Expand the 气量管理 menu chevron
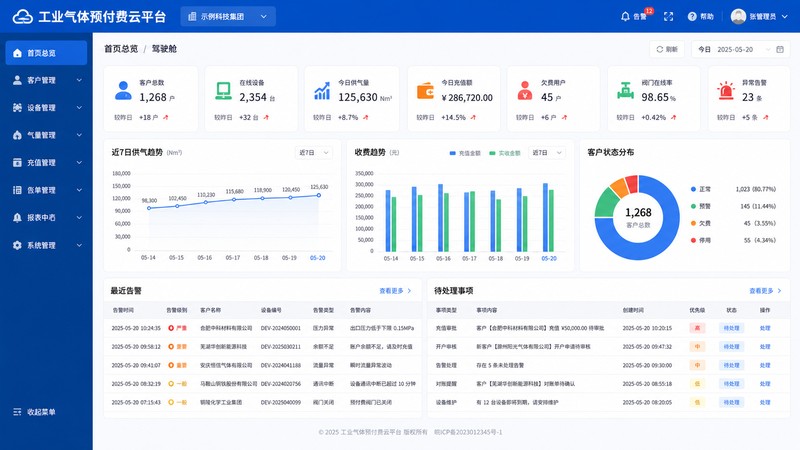The width and height of the screenshot is (800, 450). click(x=79, y=135)
